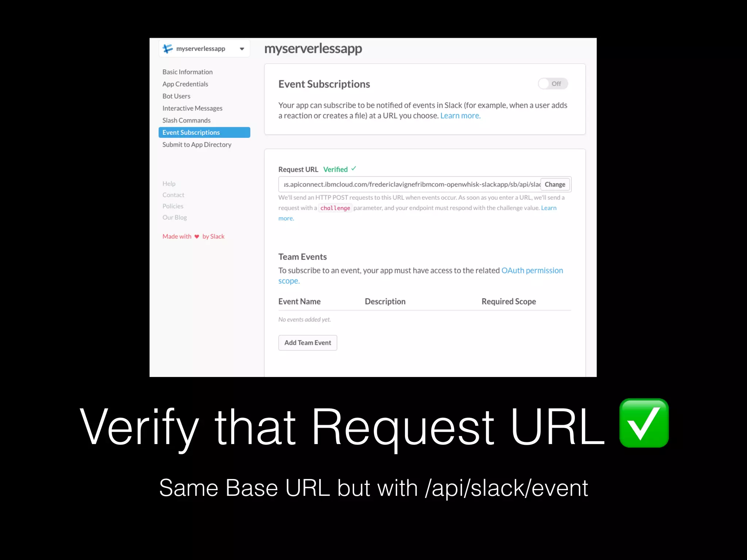Go to Bot Users page
This screenshot has height=560, width=747.
pos(177,96)
